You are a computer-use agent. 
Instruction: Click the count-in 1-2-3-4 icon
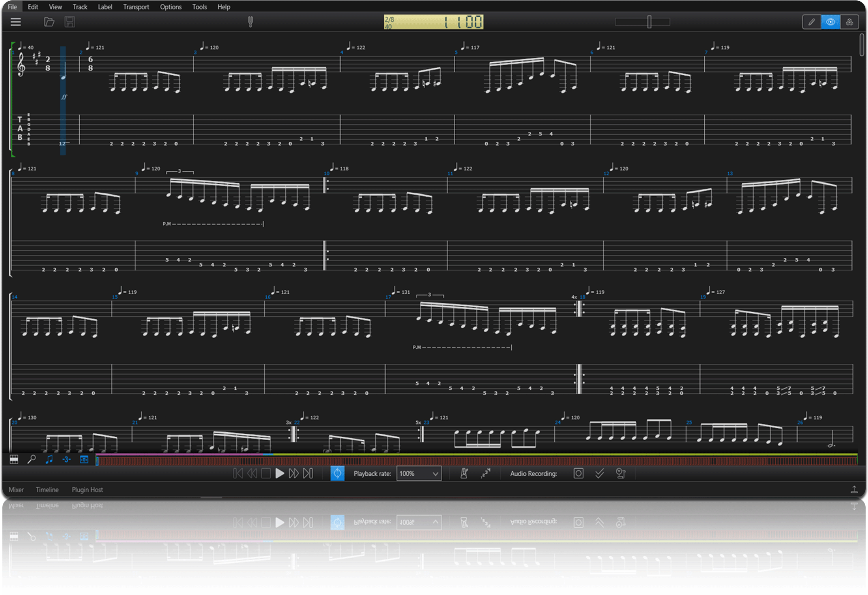pyautogui.click(x=485, y=473)
